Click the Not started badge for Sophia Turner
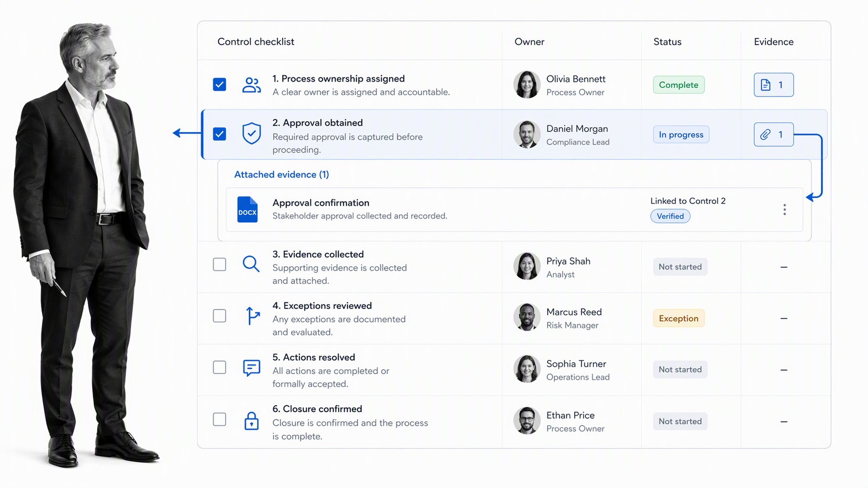This screenshot has height=488, width=868. (x=680, y=369)
